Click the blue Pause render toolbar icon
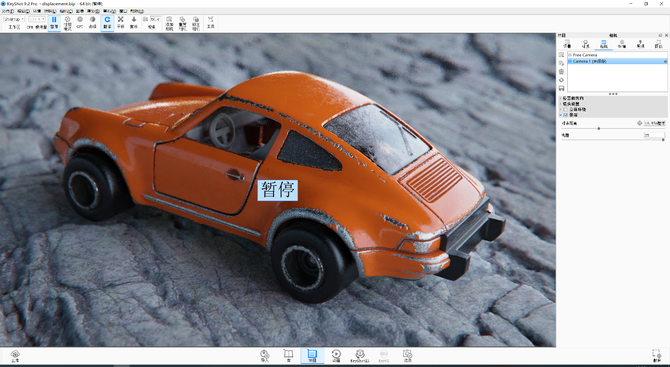Screen dimensions: 670x367 (54, 22)
